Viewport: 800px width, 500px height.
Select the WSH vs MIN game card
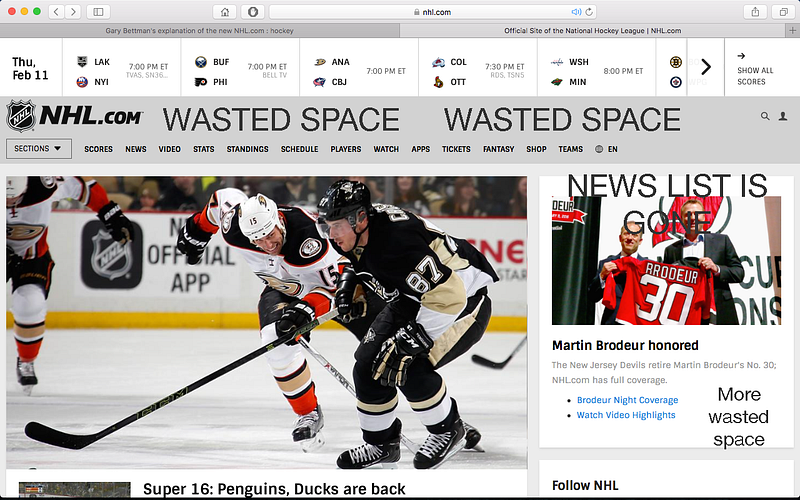(x=596, y=67)
